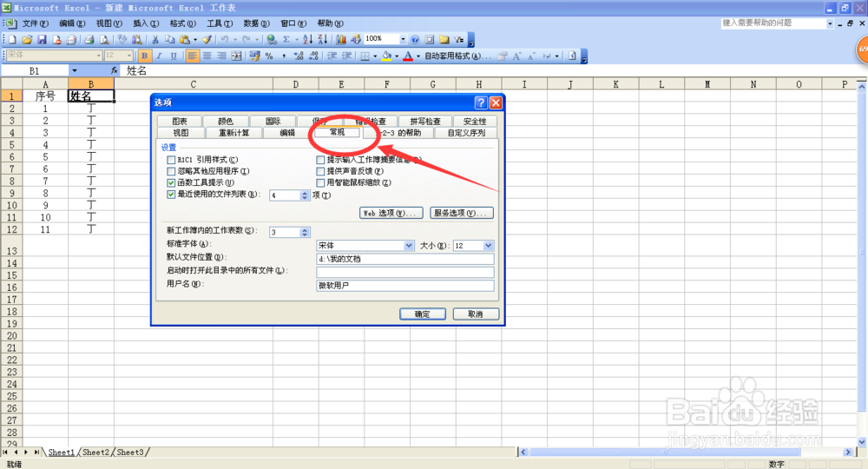This screenshot has height=469, width=868.
Task: Run spell check from the toolbar
Action: tap(122, 39)
